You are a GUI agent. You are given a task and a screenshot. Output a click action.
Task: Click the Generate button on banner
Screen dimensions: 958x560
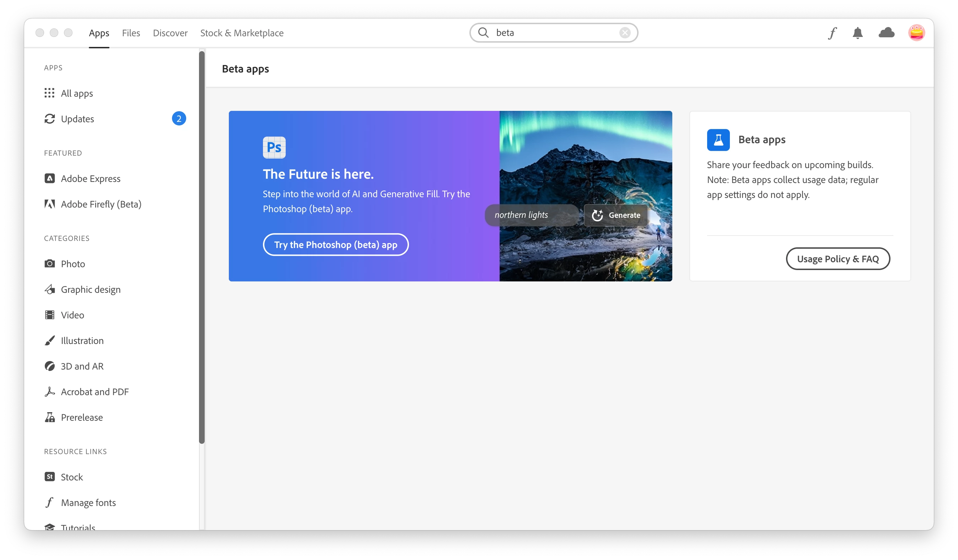(x=616, y=215)
